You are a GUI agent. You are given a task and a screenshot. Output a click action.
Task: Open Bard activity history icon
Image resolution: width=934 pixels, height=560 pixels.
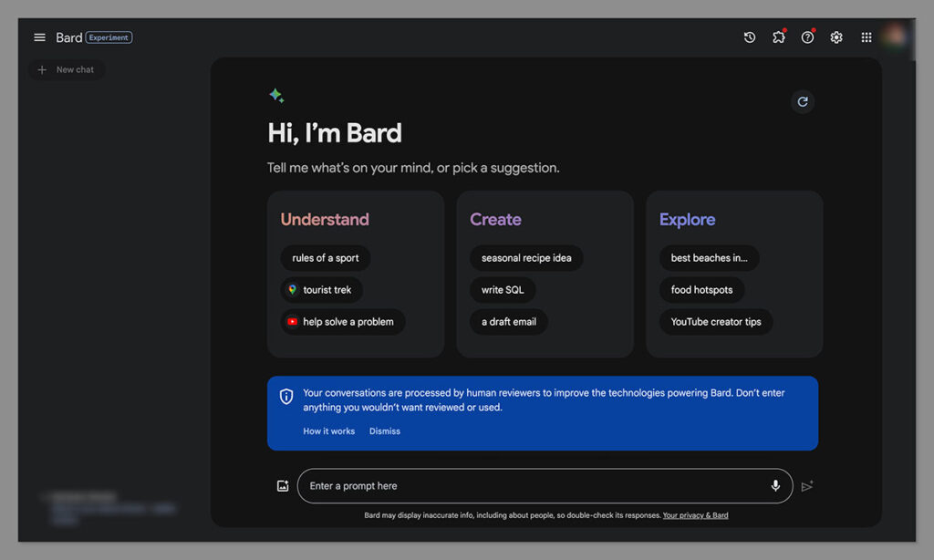750,37
